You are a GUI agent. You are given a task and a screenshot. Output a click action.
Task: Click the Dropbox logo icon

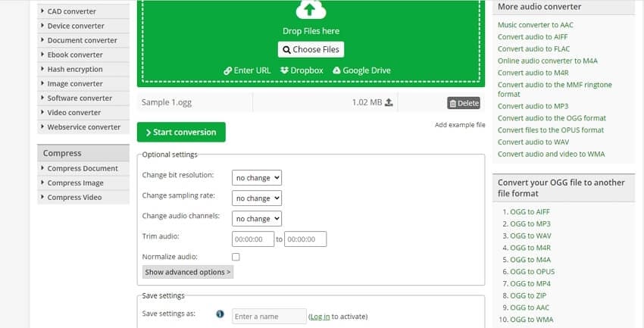click(x=284, y=70)
